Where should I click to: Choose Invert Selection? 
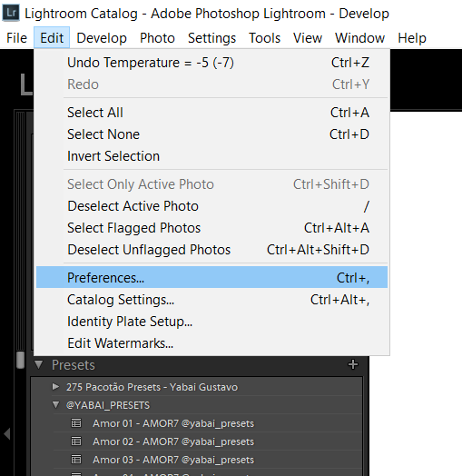[211, 156]
